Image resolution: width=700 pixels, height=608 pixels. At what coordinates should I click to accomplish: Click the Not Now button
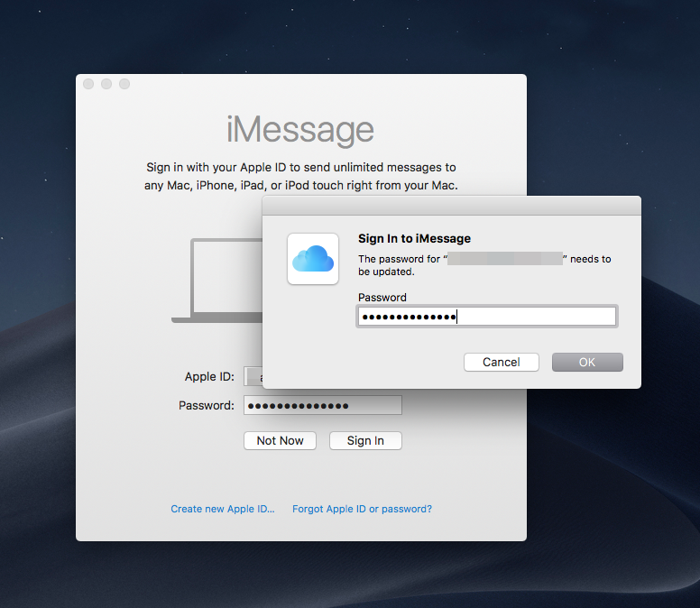[280, 440]
